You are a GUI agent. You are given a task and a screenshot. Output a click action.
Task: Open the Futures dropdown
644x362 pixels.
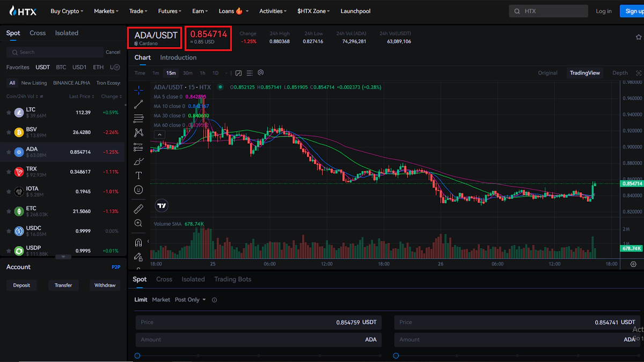(170, 11)
